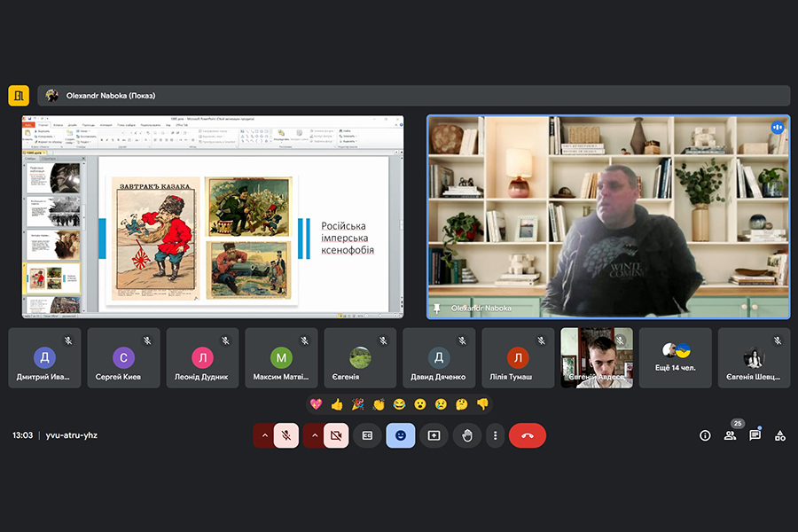Toggle closed captions
Screen dimensions: 798x532
click(367, 435)
